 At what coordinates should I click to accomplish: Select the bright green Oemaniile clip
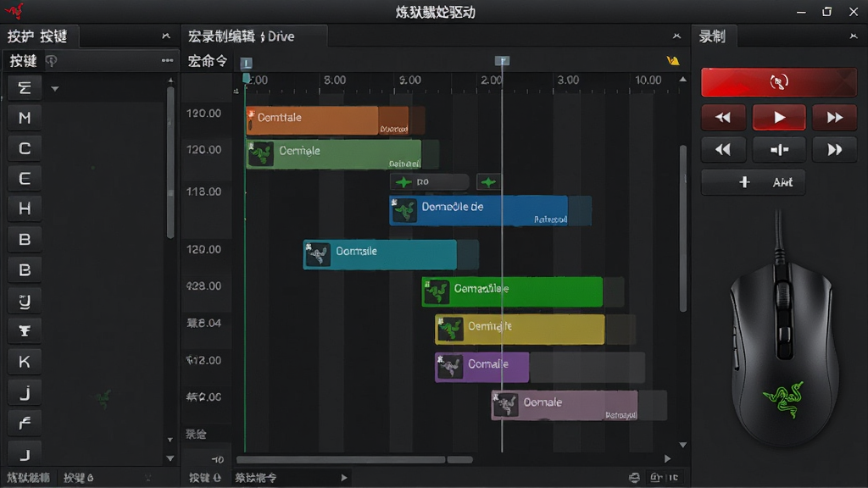coord(512,291)
